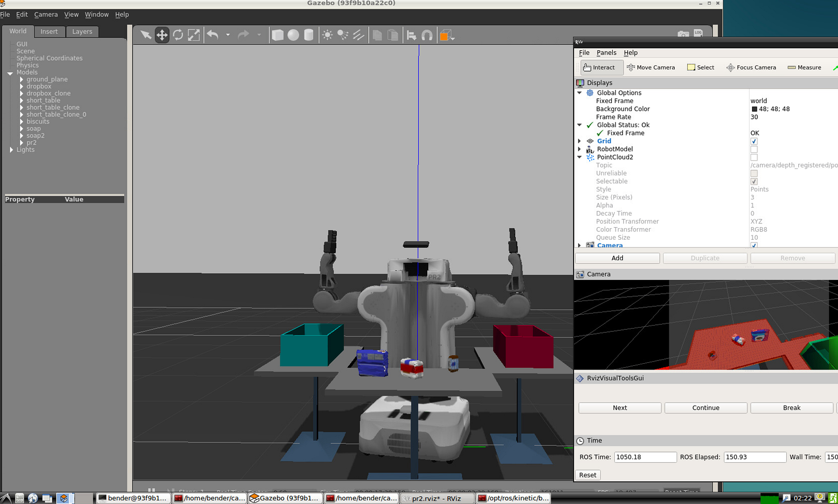
Task: Paste the copied model
Action: [393, 35]
